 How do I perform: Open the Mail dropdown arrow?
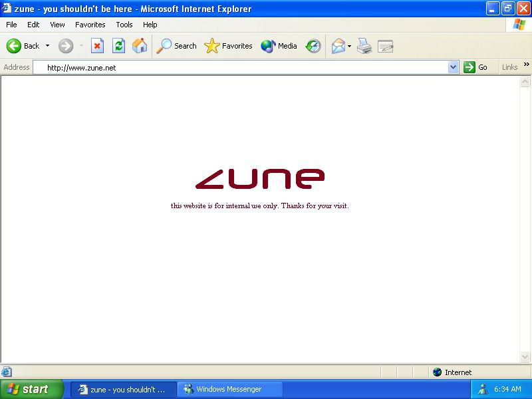[350, 46]
